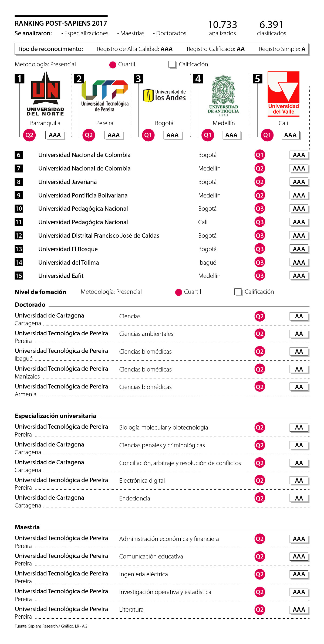Click the Fuente: Sapiens Research source line

point(51,626)
